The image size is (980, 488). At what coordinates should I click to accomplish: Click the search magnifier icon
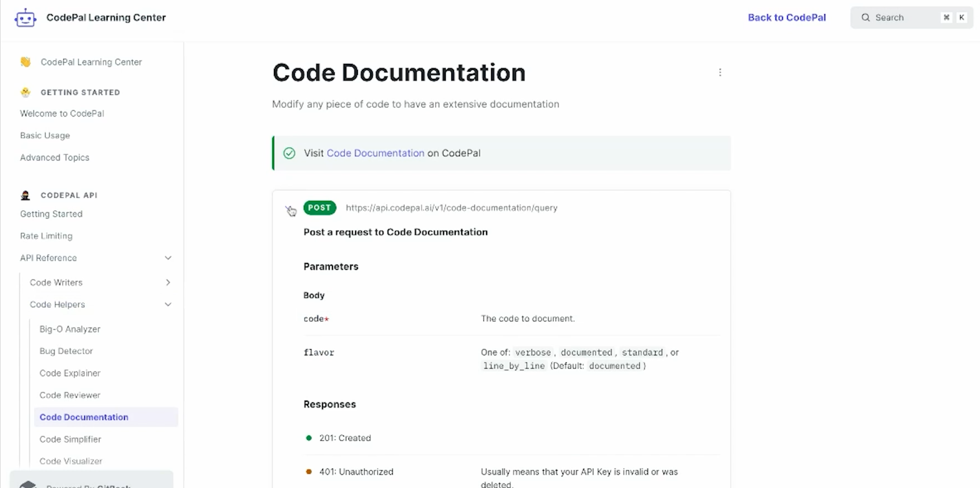coord(865,18)
